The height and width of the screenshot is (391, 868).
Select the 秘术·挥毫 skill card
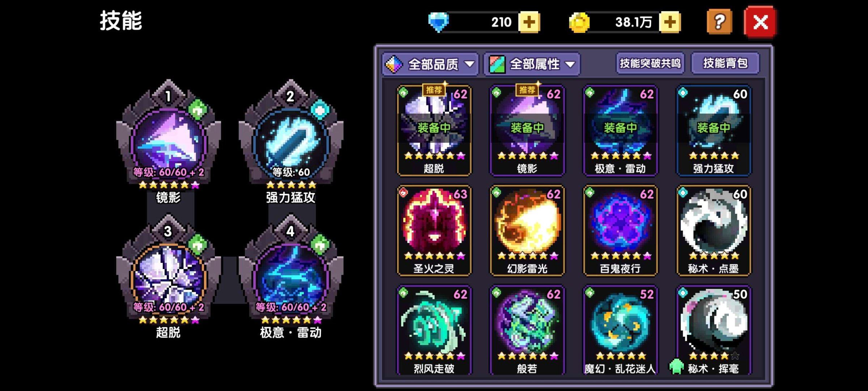pyautogui.click(x=714, y=330)
